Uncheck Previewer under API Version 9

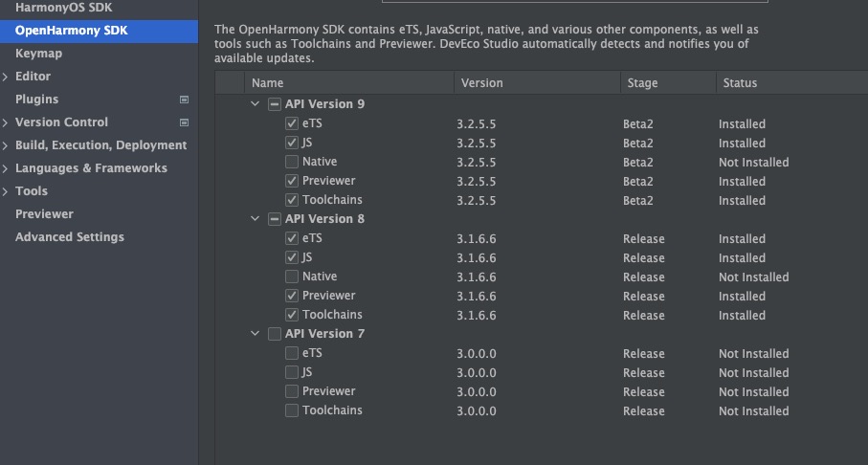coord(292,181)
